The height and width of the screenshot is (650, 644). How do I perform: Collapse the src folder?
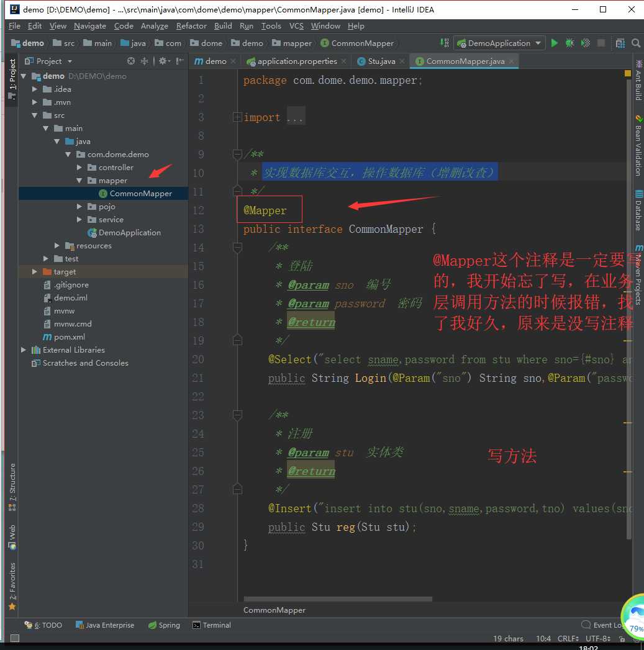[x=35, y=115]
